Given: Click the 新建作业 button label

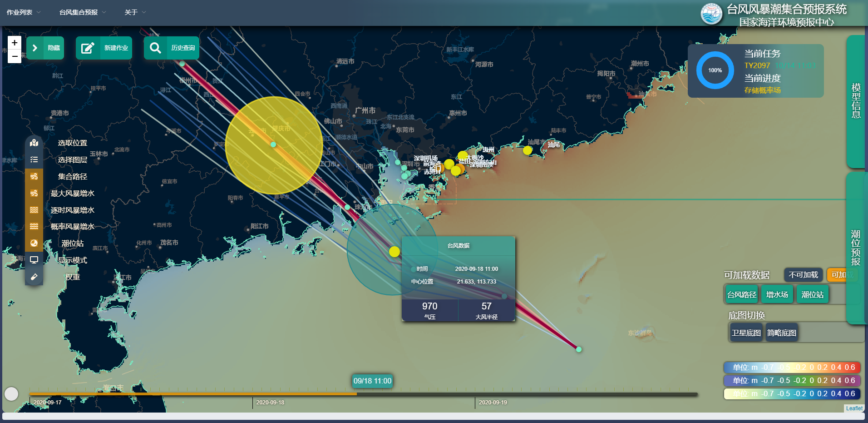Looking at the screenshot, I should (x=116, y=48).
